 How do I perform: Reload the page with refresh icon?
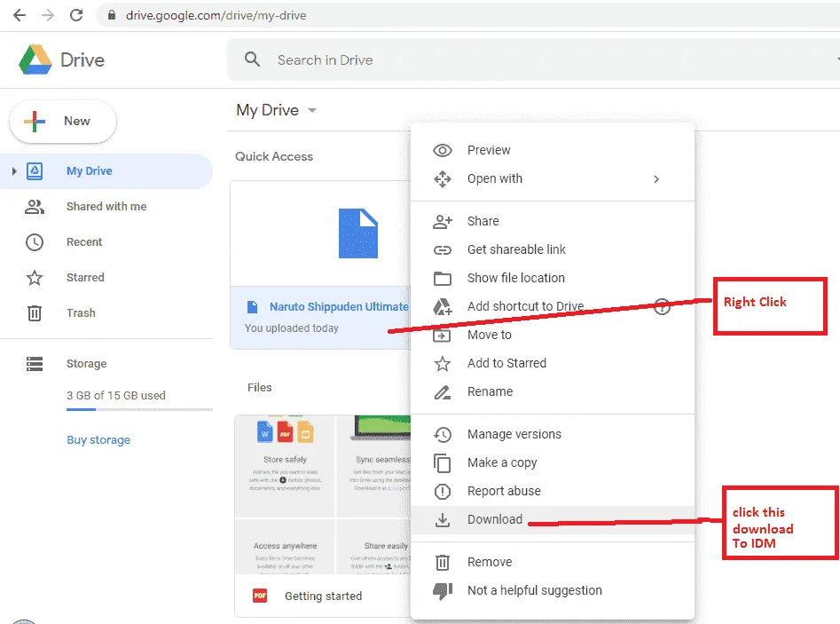click(x=76, y=15)
